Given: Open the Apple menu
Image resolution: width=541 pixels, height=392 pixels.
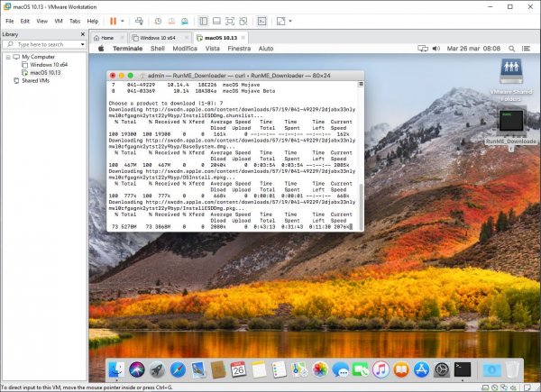Looking at the screenshot, I should click(101, 49).
